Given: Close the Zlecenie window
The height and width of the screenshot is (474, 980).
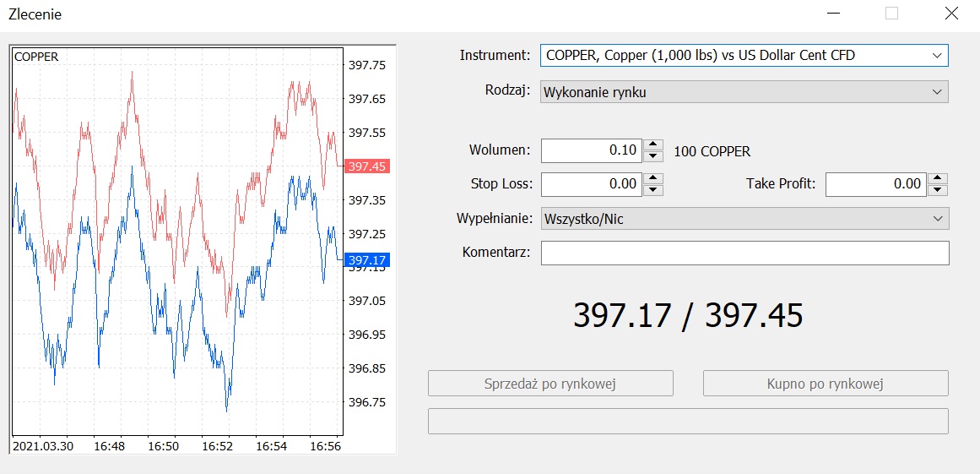Looking at the screenshot, I should pos(951,14).
